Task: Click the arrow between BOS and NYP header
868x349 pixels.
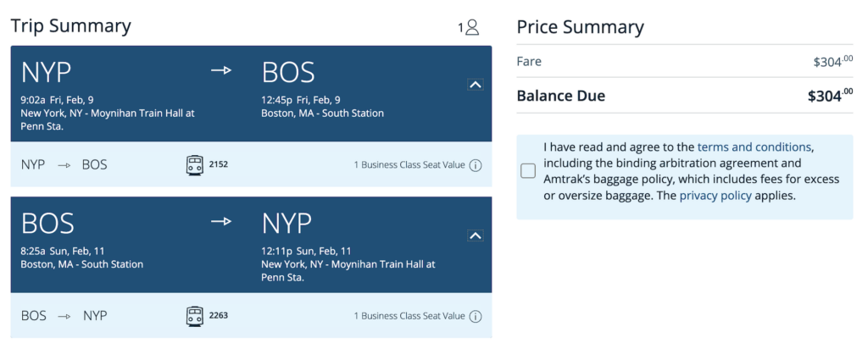Action: pos(221,221)
